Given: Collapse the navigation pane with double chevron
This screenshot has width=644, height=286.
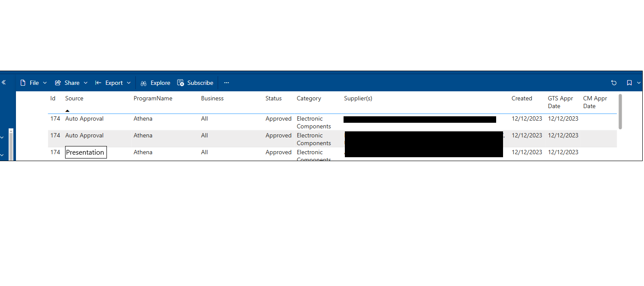Looking at the screenshot, I should click(4, 82).
